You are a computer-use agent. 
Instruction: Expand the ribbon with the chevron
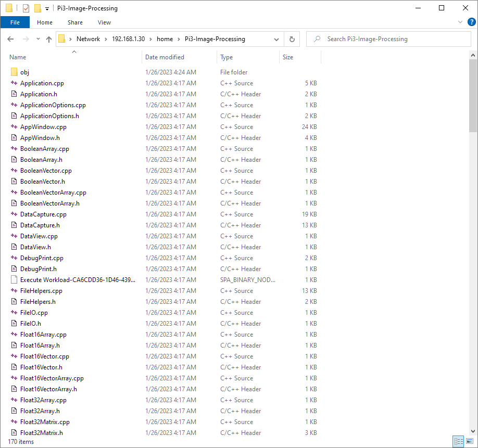pos(460,22)
